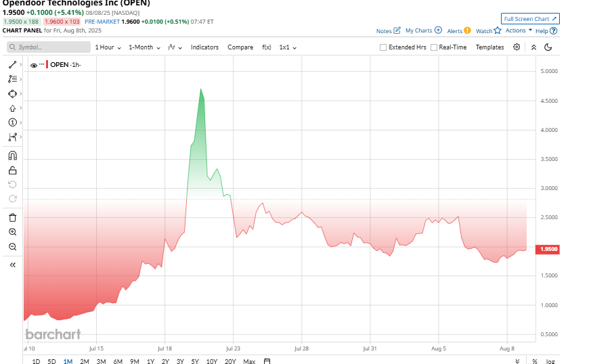Select the up arrow marker tool
The width and height of the screenshot is (612, 364).
[12, 108]
